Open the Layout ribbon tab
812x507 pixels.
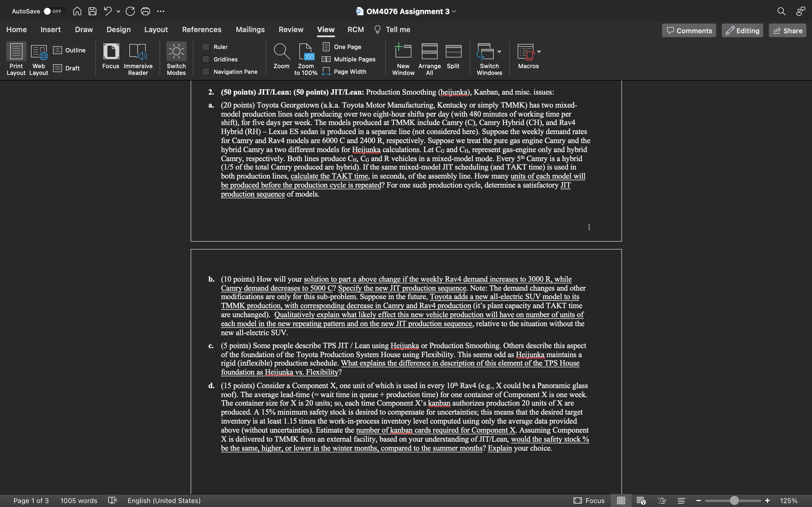[156, 30]
